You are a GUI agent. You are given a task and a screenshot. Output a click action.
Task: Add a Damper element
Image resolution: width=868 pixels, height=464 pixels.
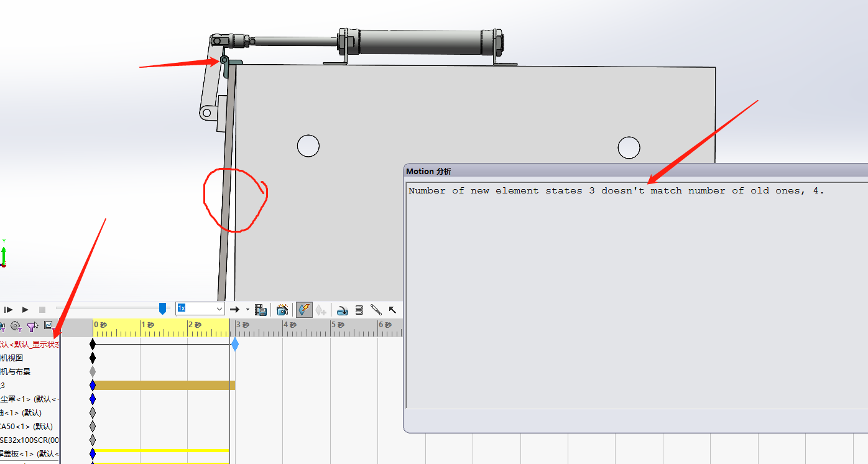click(376, 310)
